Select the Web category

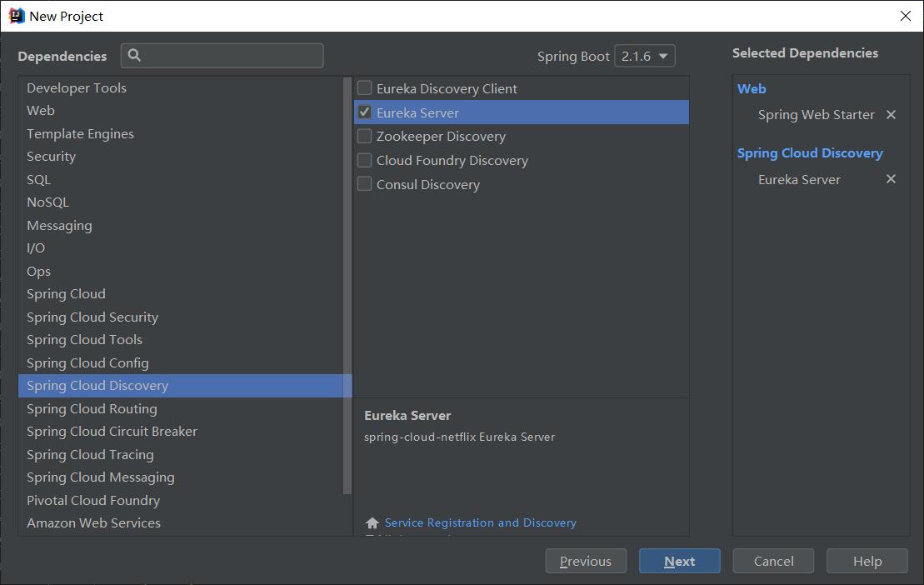pos(180,111)
